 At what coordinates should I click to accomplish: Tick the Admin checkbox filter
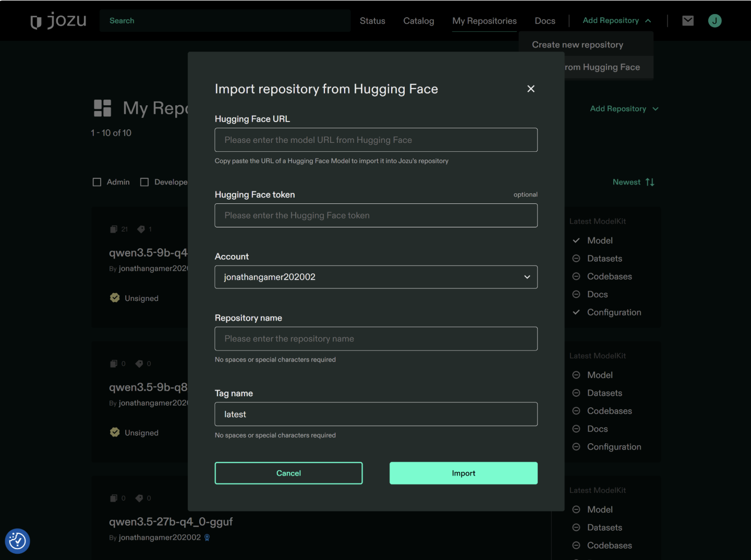point(97,182)
